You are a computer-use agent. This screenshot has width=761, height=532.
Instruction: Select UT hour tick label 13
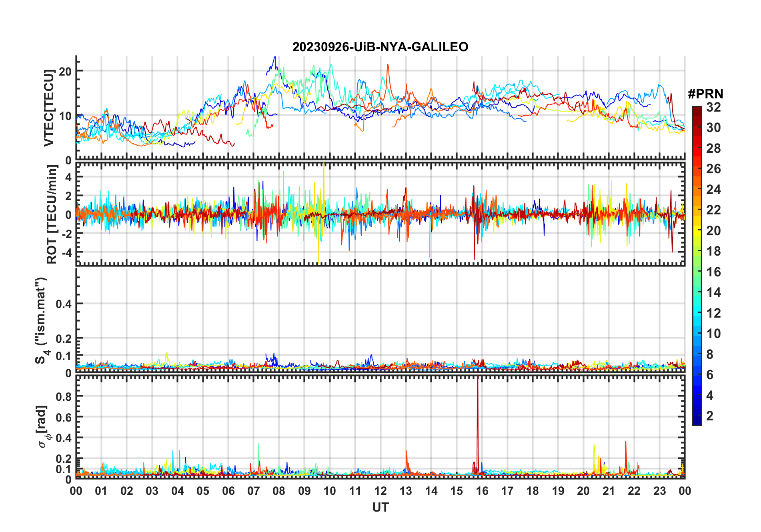coord(406,491)
